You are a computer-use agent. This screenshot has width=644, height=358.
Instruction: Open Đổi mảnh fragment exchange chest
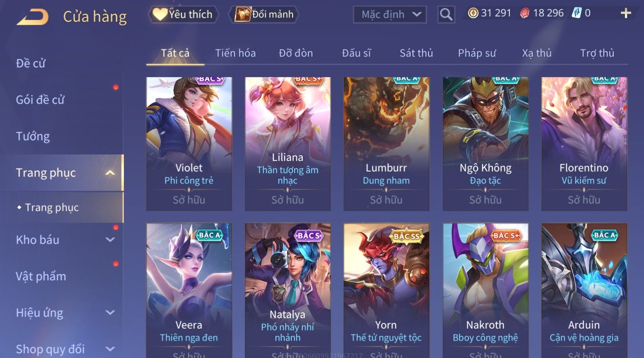coord(264,15)
